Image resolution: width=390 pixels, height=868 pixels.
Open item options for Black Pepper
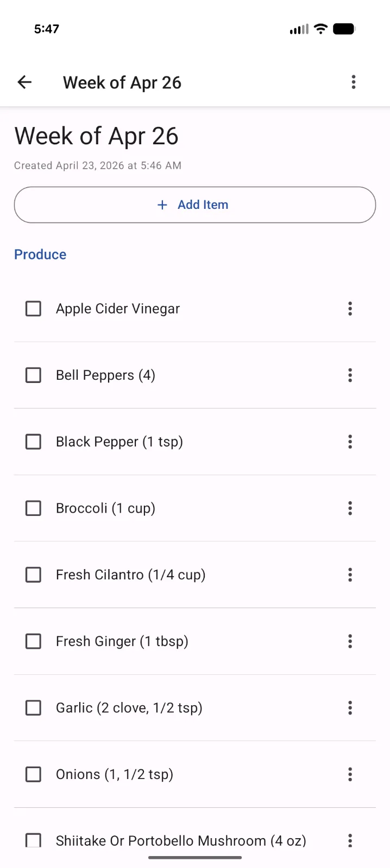point(350,441)
